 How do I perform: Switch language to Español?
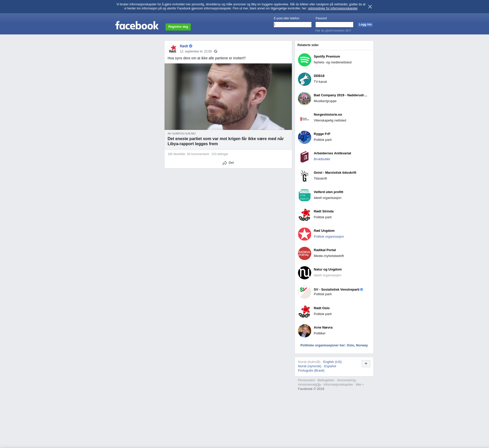pos(330,366)
